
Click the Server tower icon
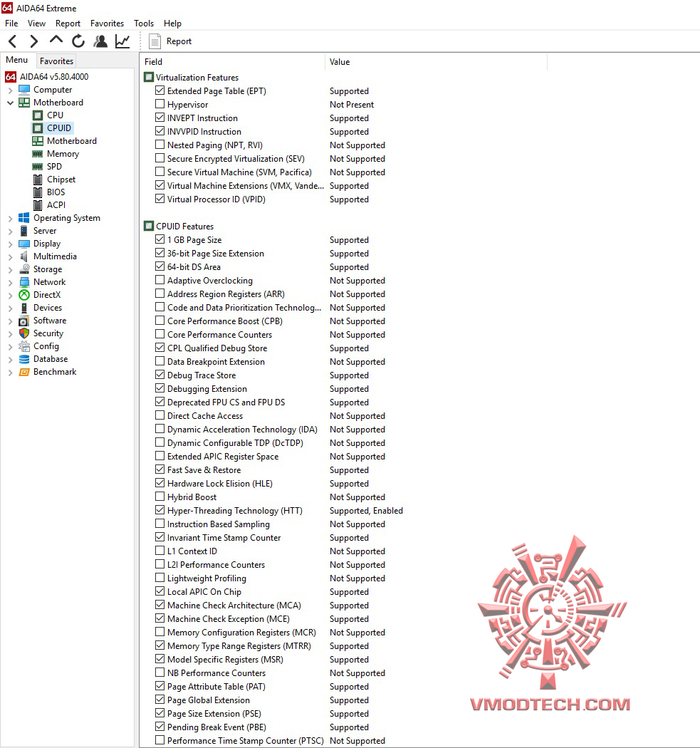[x=23, y=231]
